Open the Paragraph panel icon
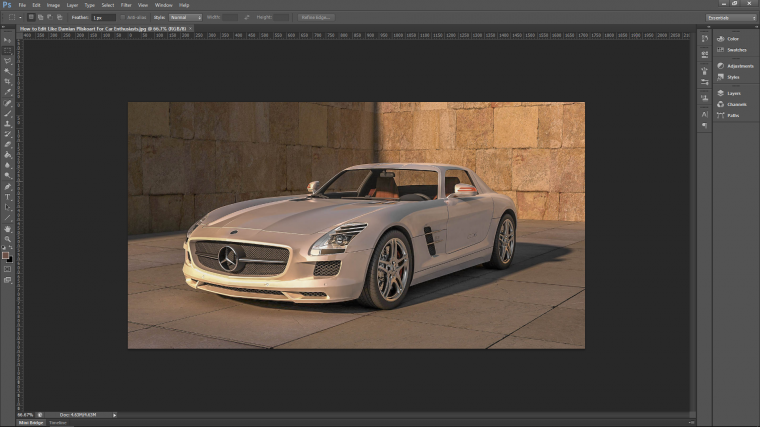 pos(705,126)
